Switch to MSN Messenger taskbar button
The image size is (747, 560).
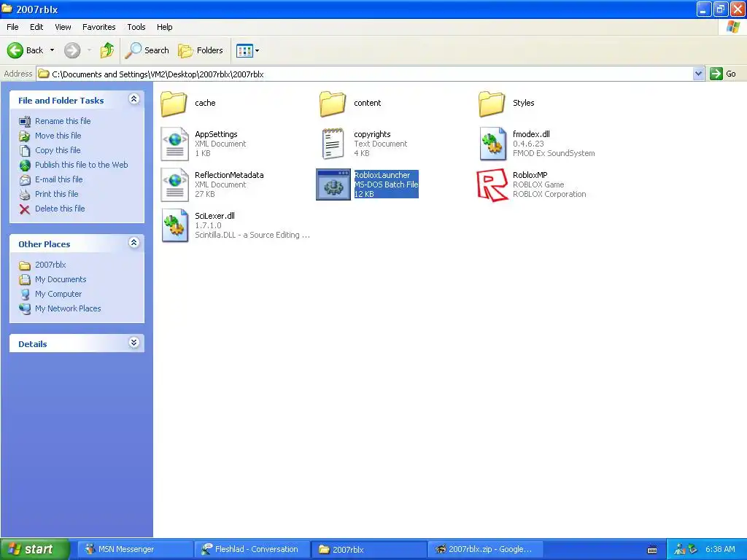coord(134,550)
